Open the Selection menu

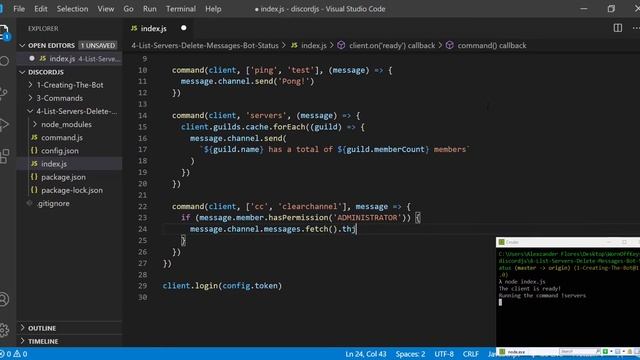(72, 9)
